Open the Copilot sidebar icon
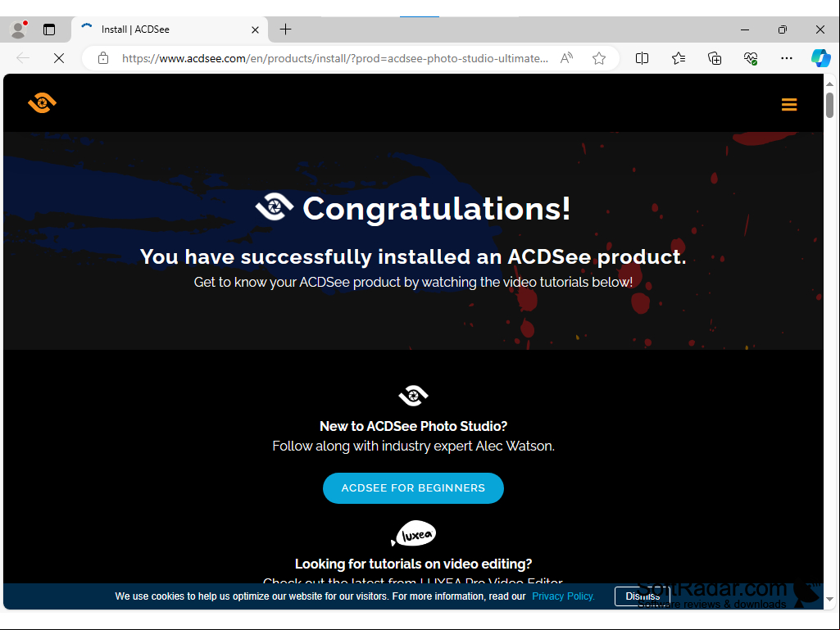Image resolution: width=840 pixels, height=630 pixels. [x=820, y=58]
